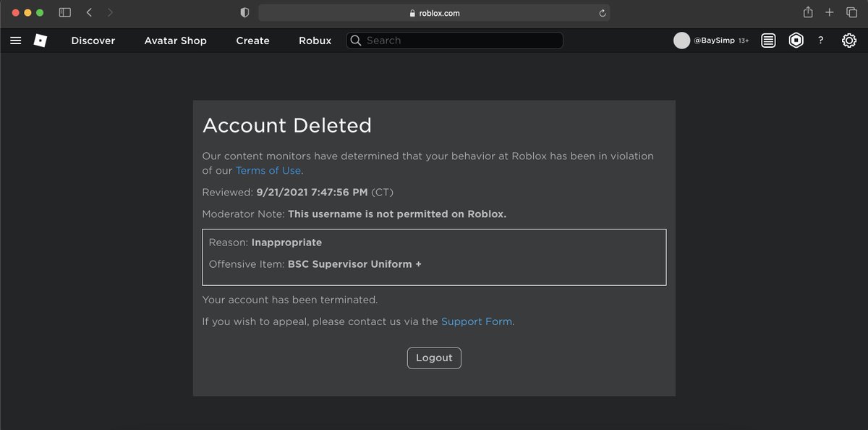
Task: Select the BSC Supervisor Uniform + text
Action: pyautogui.click(x=354, y=264)
